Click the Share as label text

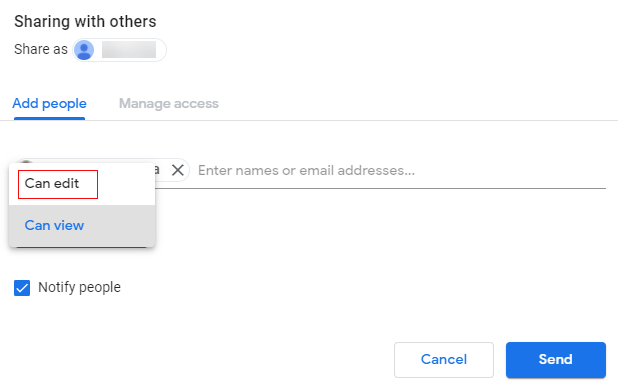(x=41, y=49)
